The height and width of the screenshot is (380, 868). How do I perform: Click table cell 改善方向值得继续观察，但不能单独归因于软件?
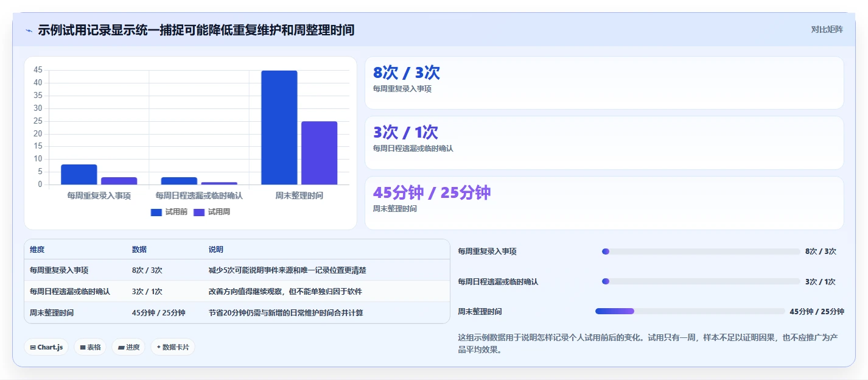(x=285, y=292)
